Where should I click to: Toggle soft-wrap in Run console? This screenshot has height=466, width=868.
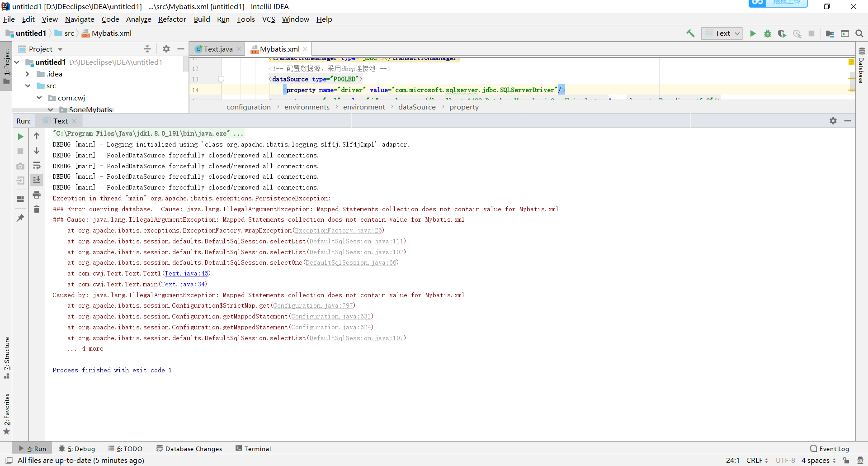(37, 166)
